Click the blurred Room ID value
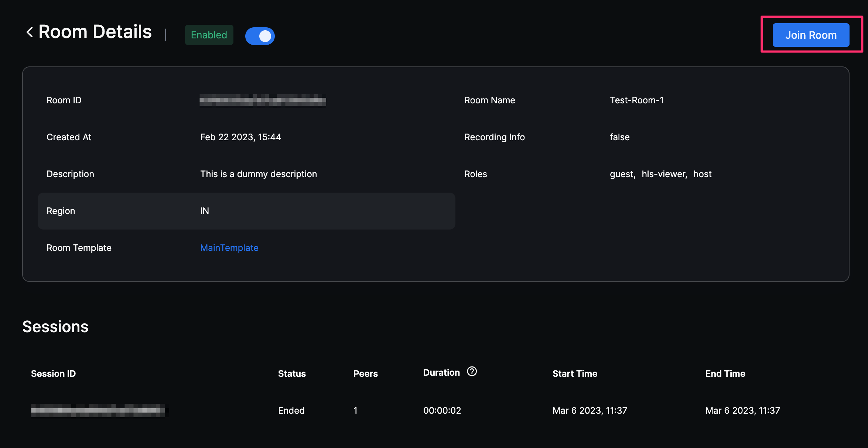Image resolution: width=868 pixels, height=448 pixels. point(262,100)
